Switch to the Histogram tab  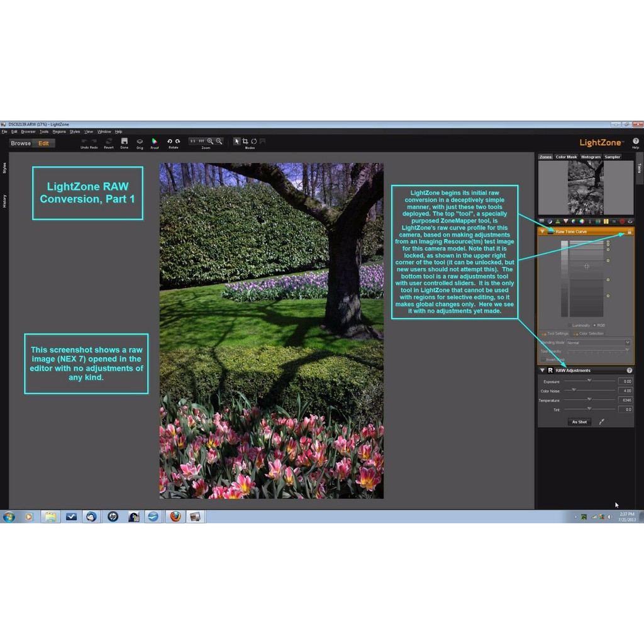point(591,157)
